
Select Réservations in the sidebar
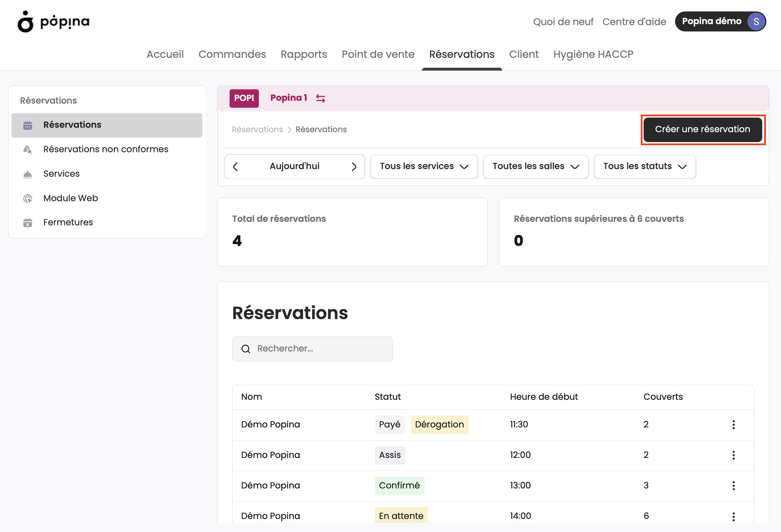pyautogui.click(x=107, y=125)
